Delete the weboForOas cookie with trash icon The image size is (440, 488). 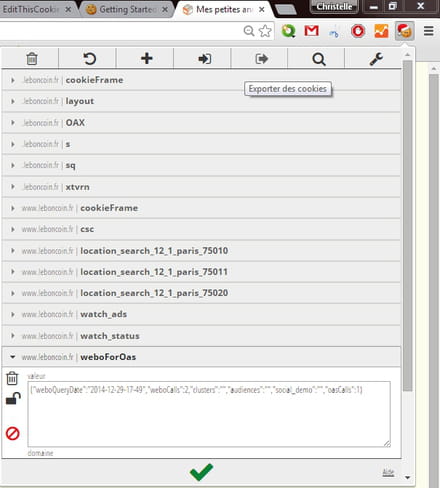click(x=12, y=378)
